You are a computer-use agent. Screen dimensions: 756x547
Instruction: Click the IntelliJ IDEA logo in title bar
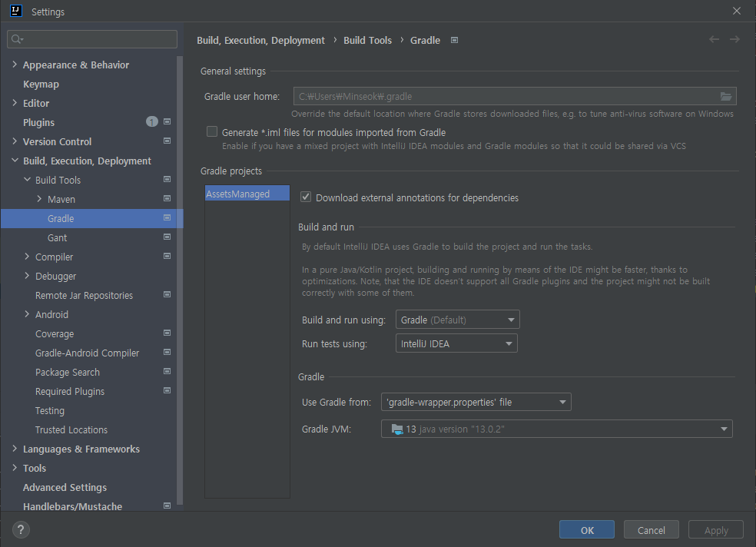point(16,11)
